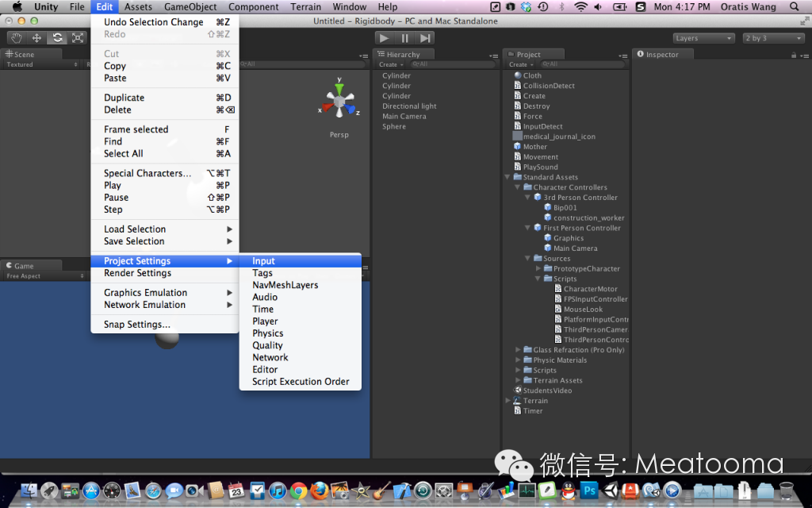This screenshot has width=812, height=508.
Task: Open Spotlight search in the menu bar
Action: click(x=795, y=6)
